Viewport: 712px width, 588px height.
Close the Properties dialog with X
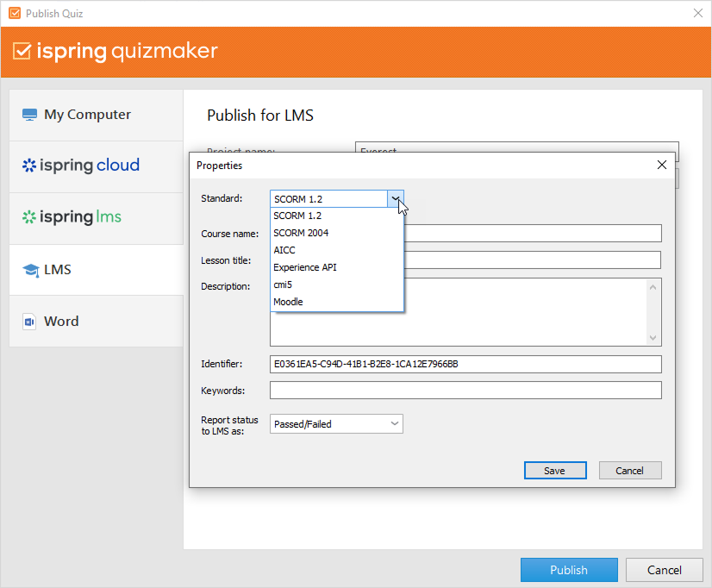pyautogui.click(x=662, y=165)
